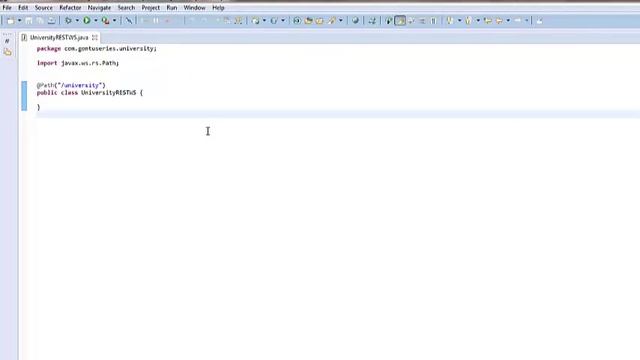Screen dimensions: 640x360
Task: Click the yellow minimized view icon in left sidebar
Action: click(7, 52)
